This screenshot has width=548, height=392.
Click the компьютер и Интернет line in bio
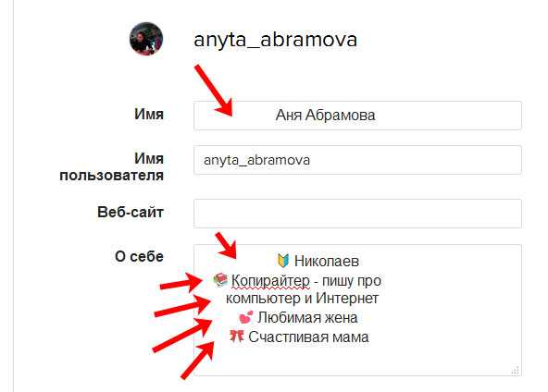pos(303,299)
